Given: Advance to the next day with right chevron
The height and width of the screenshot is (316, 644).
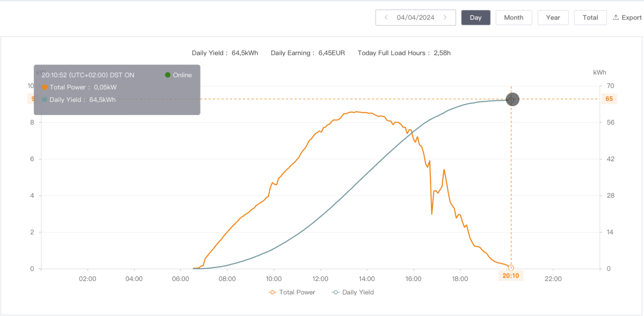Looking at the screenshot, I should click(x=445, y=18).
